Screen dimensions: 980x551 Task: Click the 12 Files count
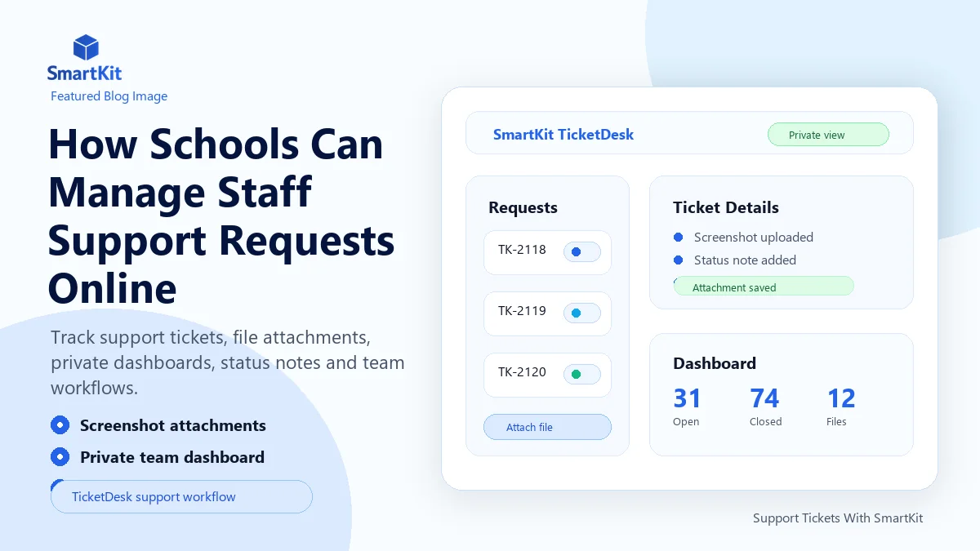click(x=841, y=398)
